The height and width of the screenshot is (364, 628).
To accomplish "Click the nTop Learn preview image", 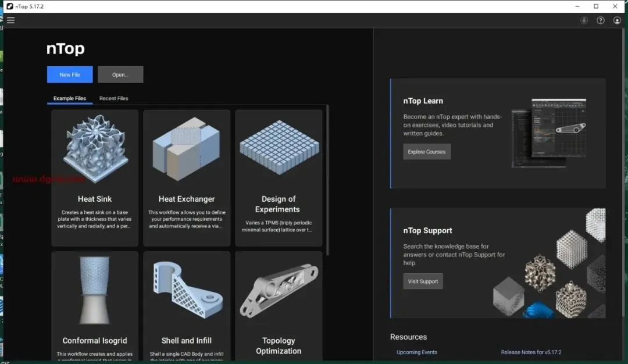I will tap(549, 133).
